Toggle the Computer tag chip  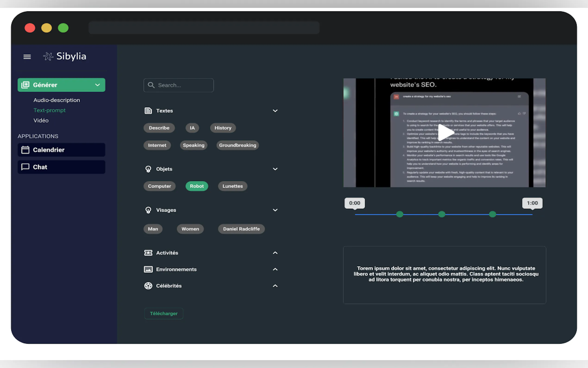[159, 186]
